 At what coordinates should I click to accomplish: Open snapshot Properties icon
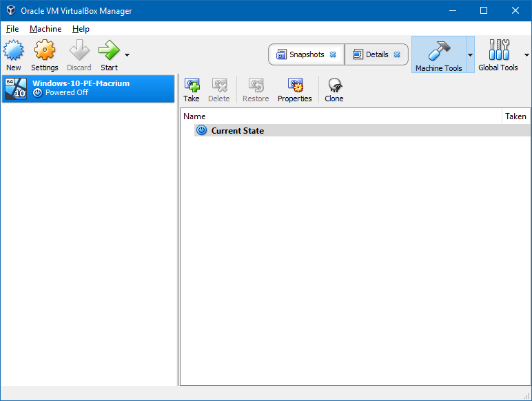pos(295,85)
